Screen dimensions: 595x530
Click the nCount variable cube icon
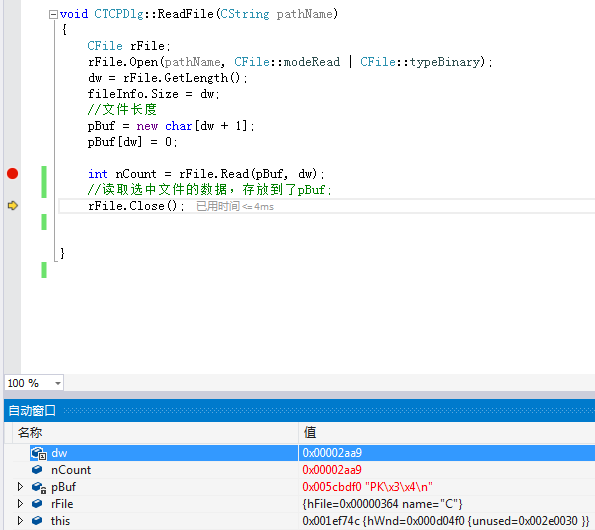[37, 470]
